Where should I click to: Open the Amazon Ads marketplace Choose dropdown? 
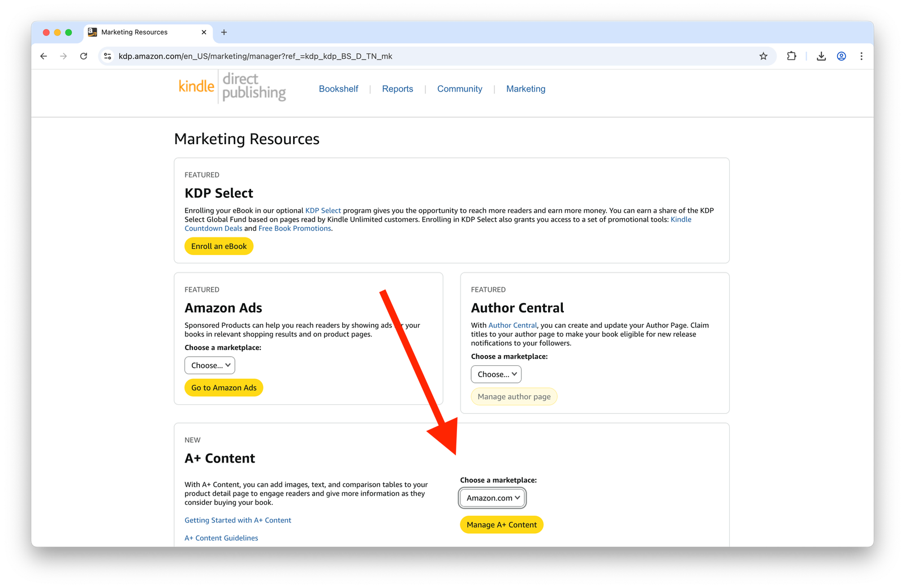coord(209,365)
